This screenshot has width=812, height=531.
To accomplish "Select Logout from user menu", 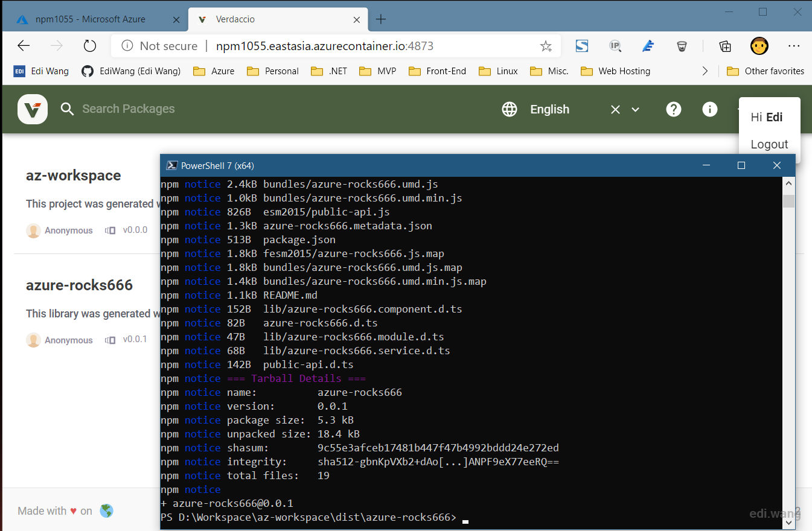I will [769, 144].
